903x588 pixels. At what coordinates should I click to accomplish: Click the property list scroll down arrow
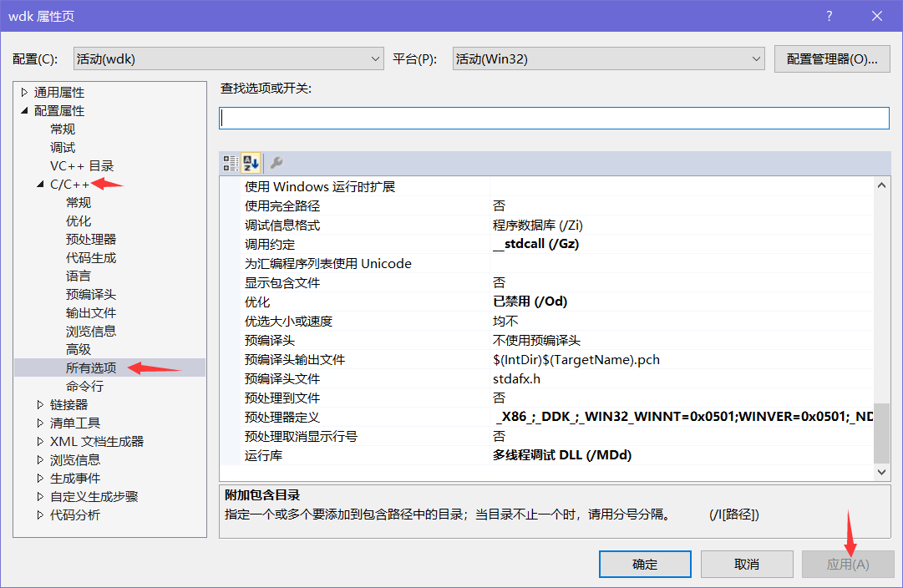tap(881, 472)
